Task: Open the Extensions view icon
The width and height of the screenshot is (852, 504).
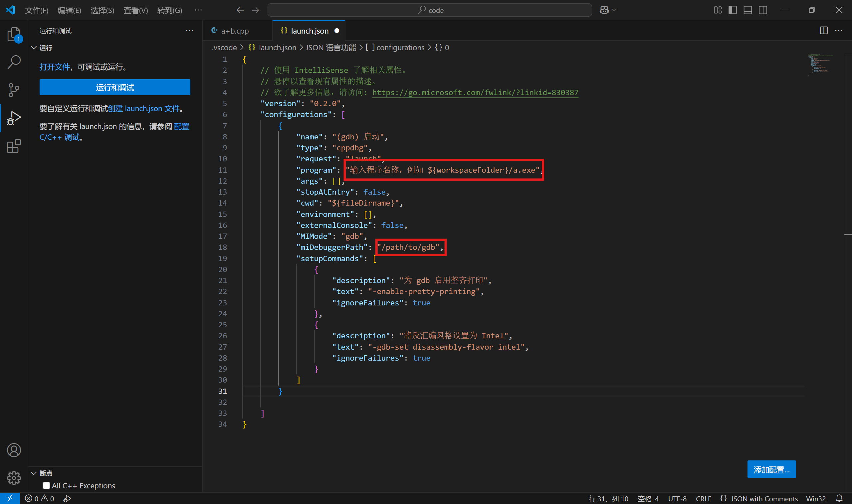Action: click(14, 146)
